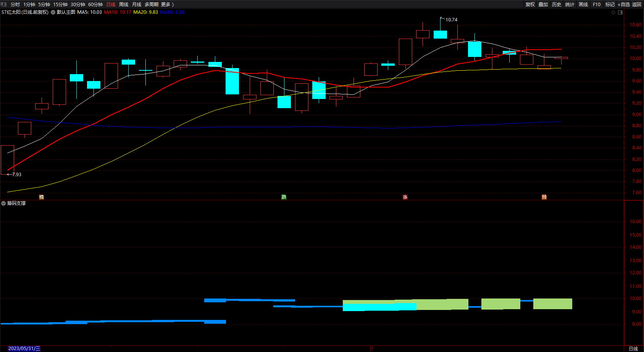This screenshot has width=644, height=352.
Task: Switch to the 月线 monthly tab
Action: click(137, 5)
